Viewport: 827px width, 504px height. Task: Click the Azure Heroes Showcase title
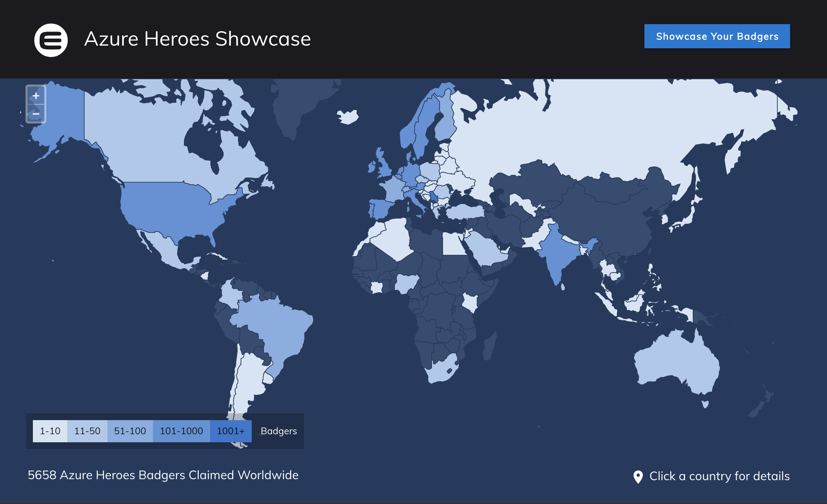[x=197, y=39]
